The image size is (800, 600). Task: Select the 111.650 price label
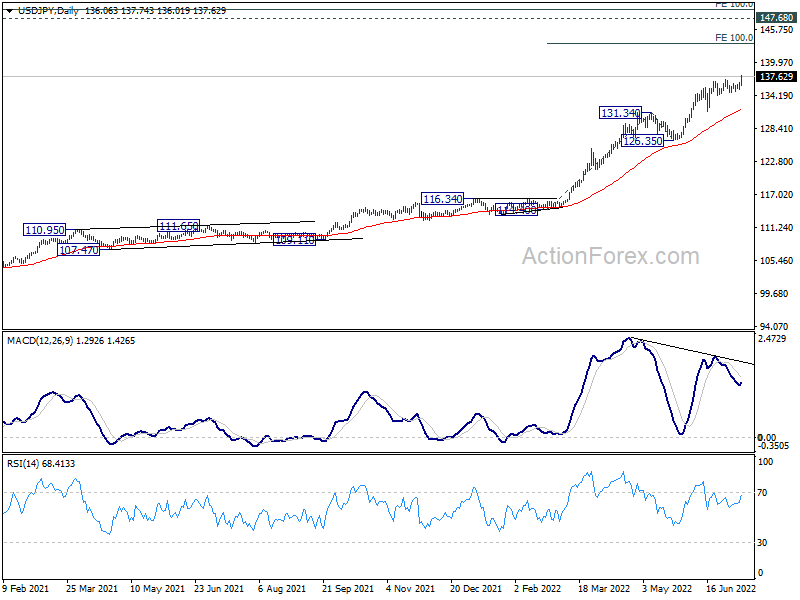click(x=178, y=226)
